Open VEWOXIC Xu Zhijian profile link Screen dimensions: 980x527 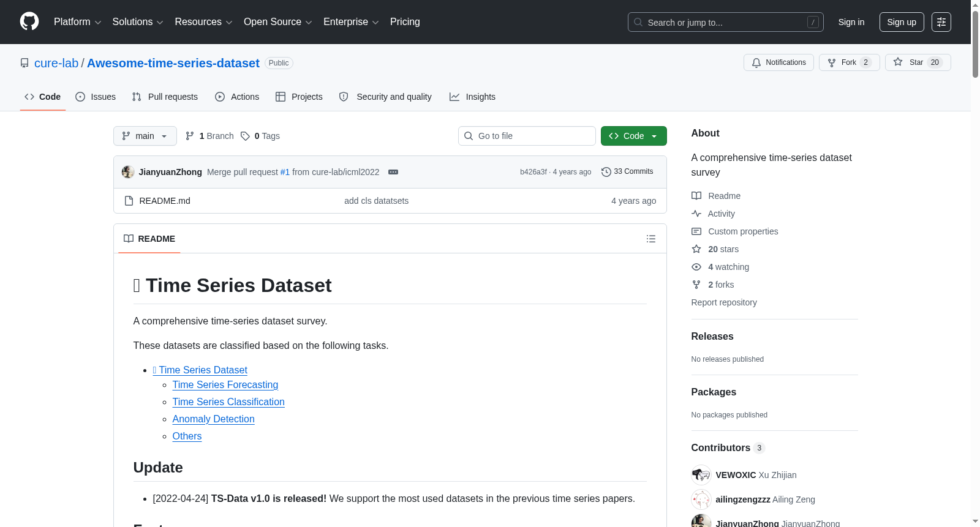(756, 475)
